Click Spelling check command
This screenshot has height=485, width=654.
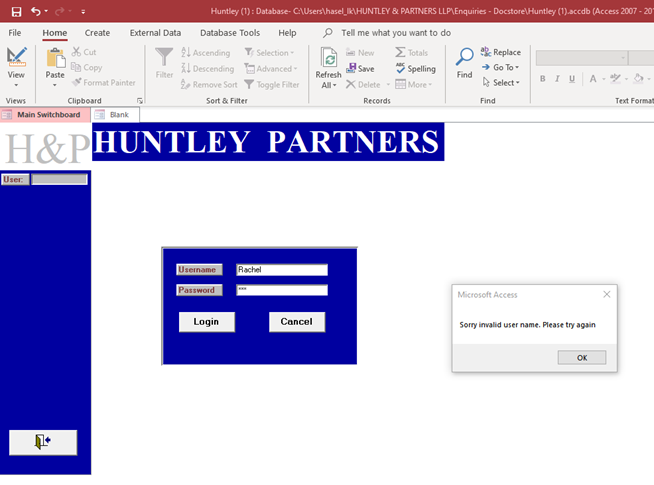[415, 68]
